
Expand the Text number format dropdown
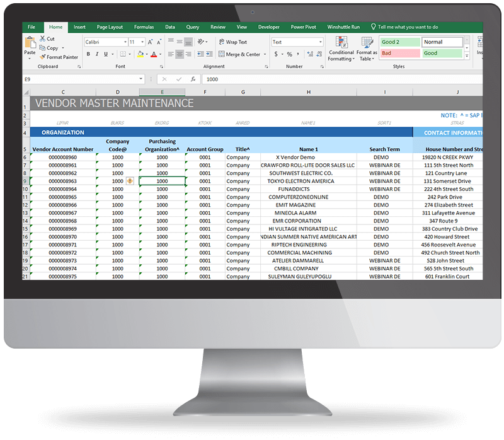click(x=321, y=42)
